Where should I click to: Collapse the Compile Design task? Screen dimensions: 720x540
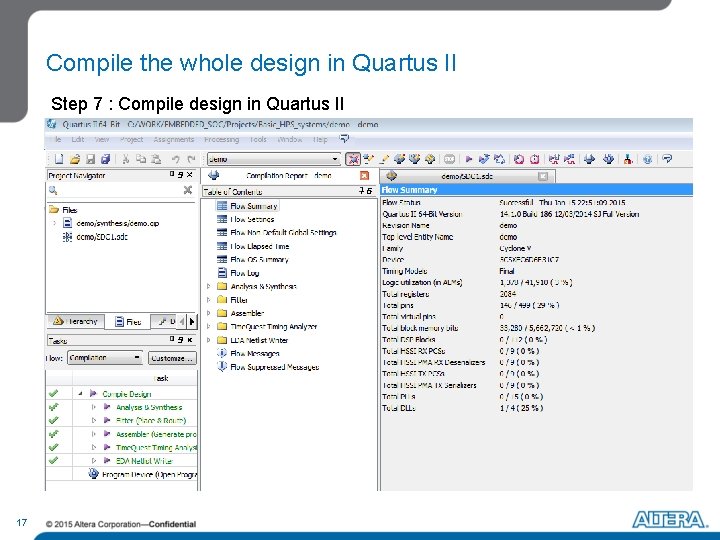(80, 394)
